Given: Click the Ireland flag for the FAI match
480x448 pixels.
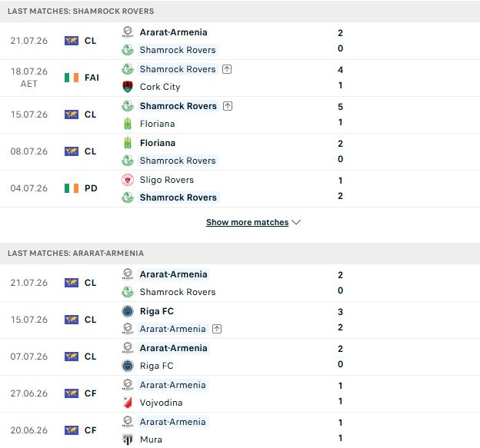Looking at the screenshot, I should [72, 78].
